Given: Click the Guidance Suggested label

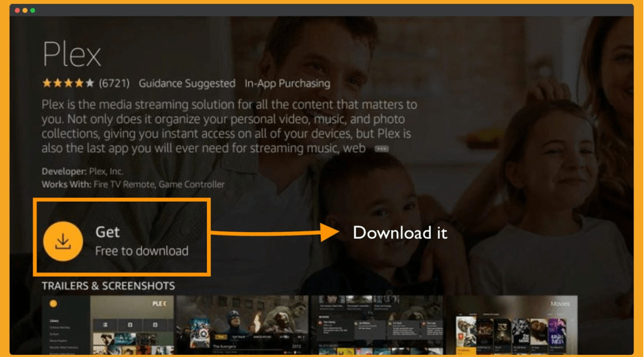Looking at the screenshot, I should tap(187, 83).
